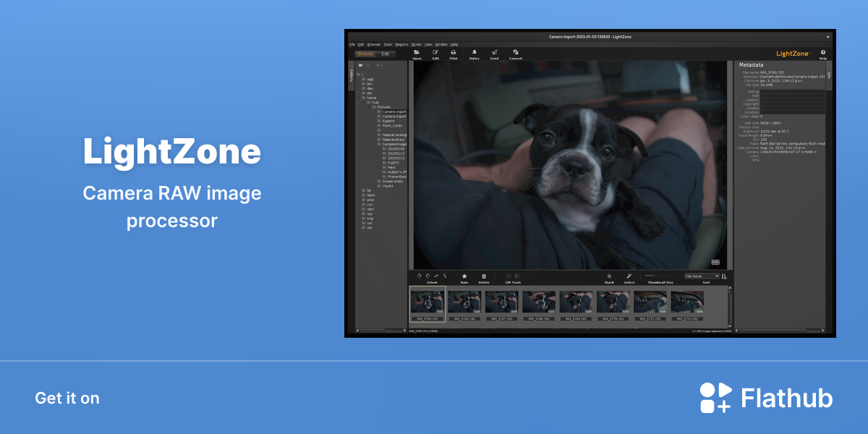The height and width of the screenshot is (434, 868).
Task: Click the Delete trash icon
Action: click(x=484, y=276)
